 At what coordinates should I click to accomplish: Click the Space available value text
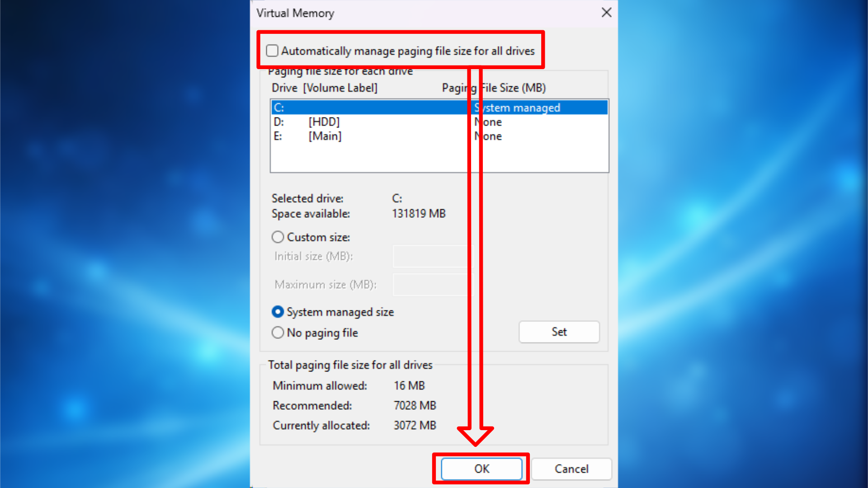419,213
